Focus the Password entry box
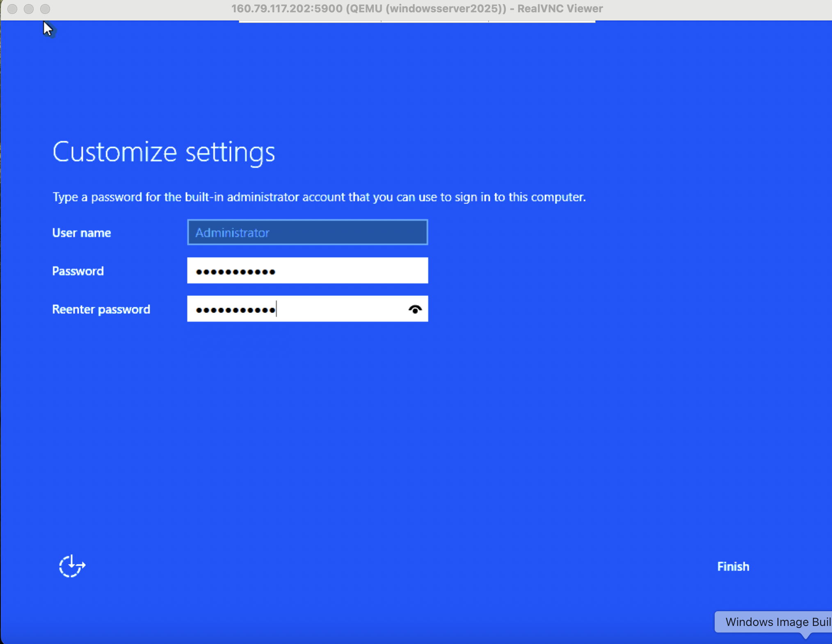Viewport: 832px width, 644px height. pos(307,271)
